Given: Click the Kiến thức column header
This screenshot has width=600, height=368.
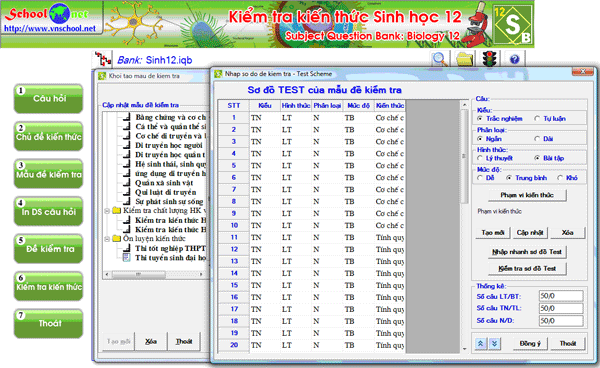Looking at the screenshot, I should click(x=390, y=106).
